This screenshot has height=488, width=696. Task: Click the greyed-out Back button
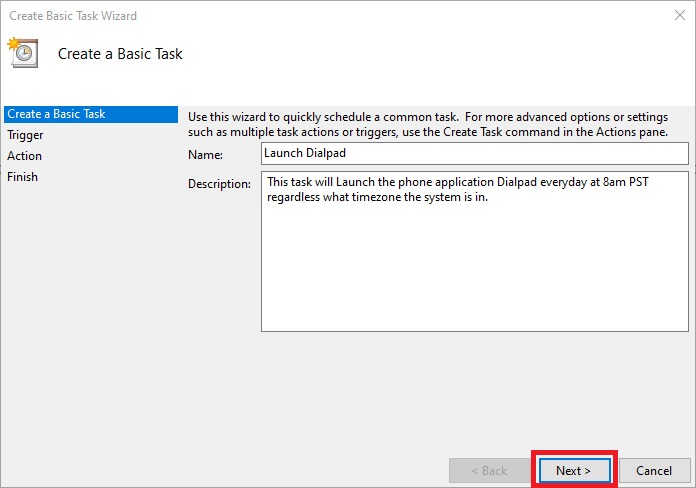[x=488, y=470]
